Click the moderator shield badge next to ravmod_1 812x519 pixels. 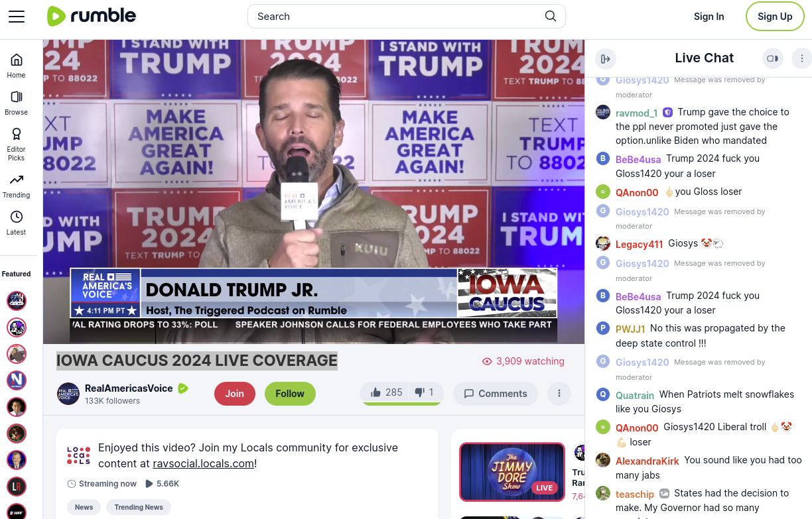pos(668,113)
